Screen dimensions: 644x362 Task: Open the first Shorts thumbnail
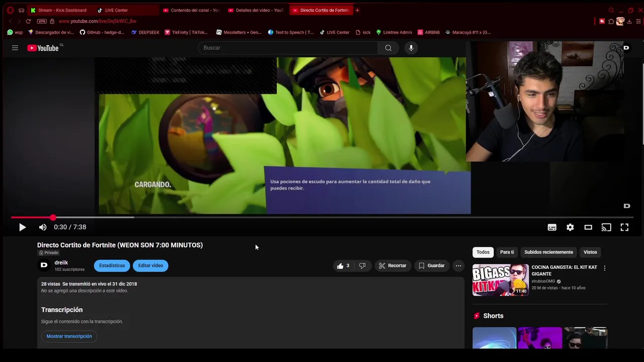pos(494,338)
